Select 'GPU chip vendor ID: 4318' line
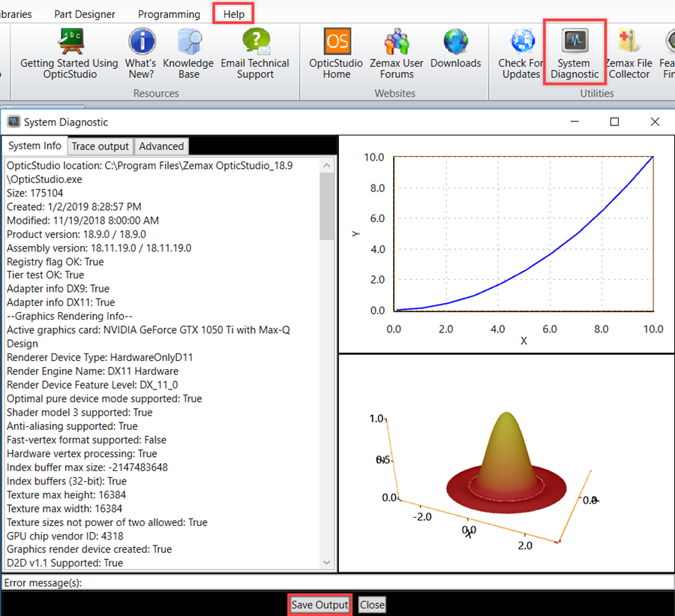This screenshot has width=675, height=616. tap(65, 536)
